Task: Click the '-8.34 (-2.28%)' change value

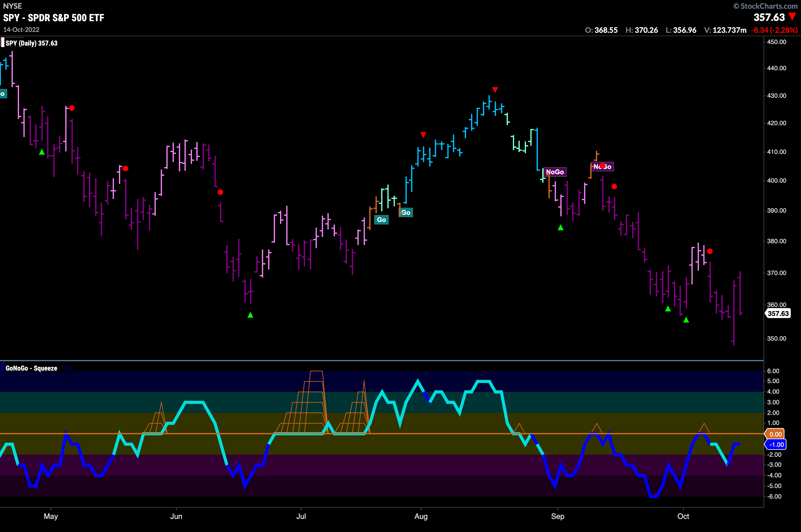Action: click(x=774, y=30)
